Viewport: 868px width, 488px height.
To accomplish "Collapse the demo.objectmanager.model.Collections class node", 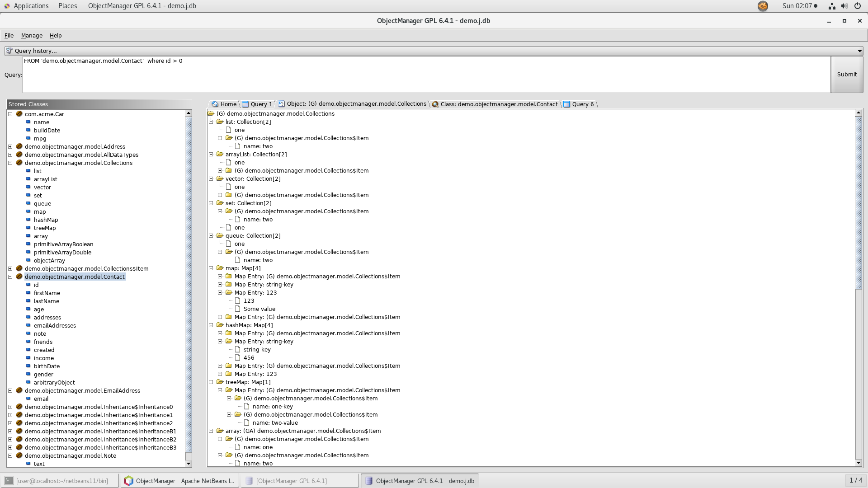I will coord(10,163).
